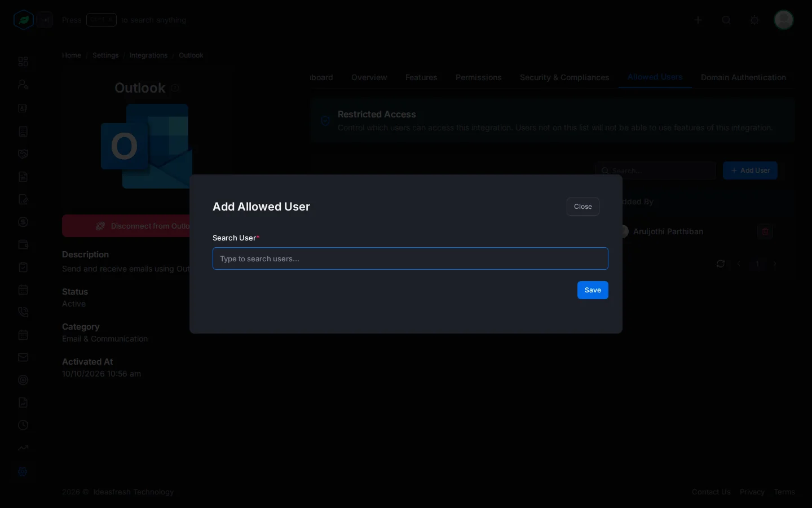Go to previous page with left chevron

coord(739,264)
